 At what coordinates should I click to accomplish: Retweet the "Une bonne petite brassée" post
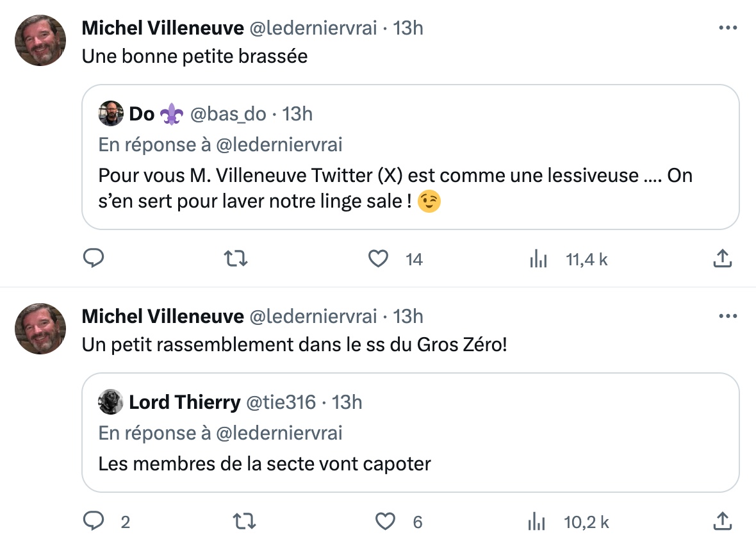[236, 259]
